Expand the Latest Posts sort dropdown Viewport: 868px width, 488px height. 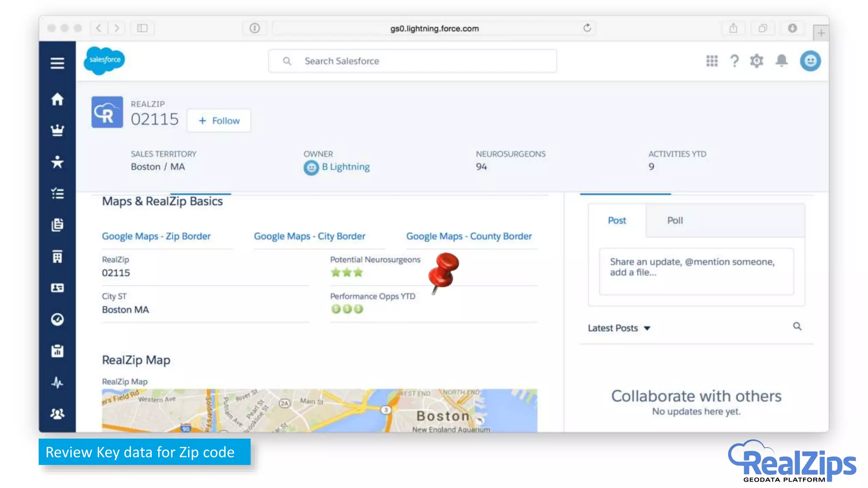point(619,328)
